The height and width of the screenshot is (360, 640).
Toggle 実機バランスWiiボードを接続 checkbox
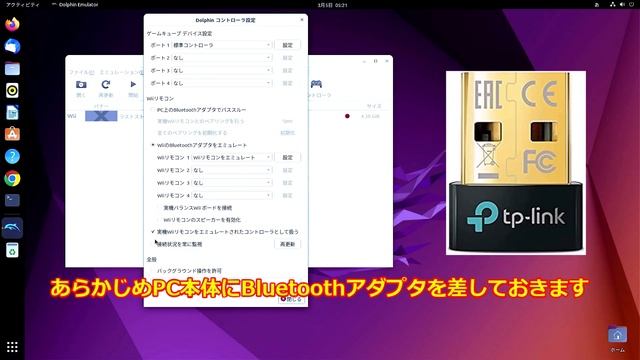pos(194,208)
